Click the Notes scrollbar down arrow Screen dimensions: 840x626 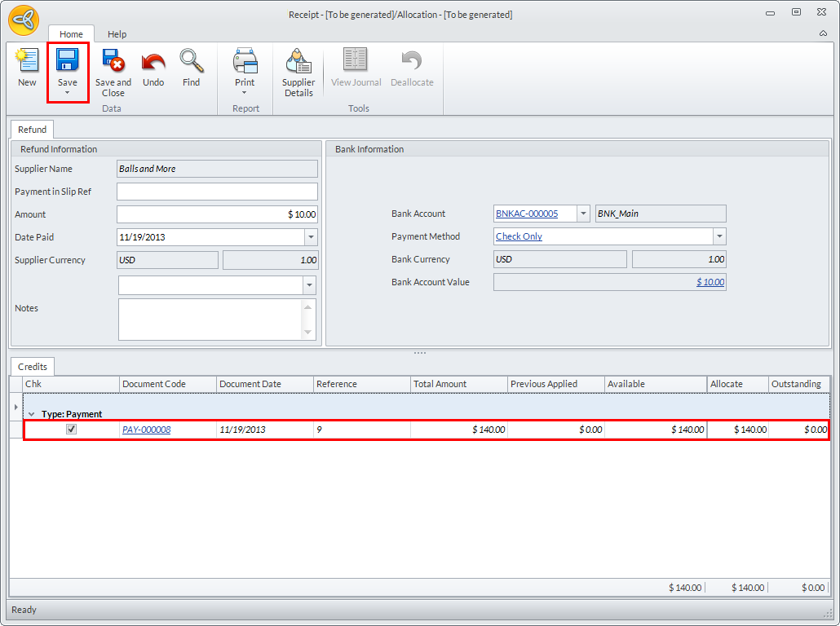point(308,332)
